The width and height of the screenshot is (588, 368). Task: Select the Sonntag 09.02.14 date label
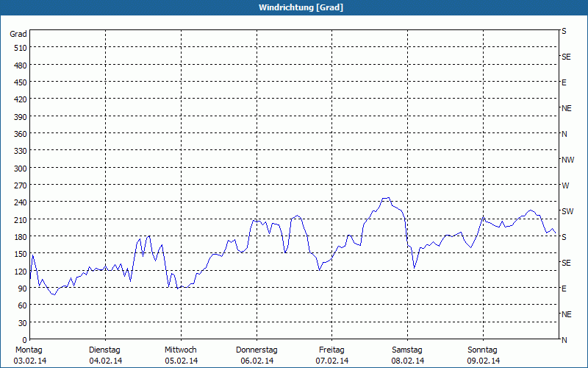click(x=483, y=355)
